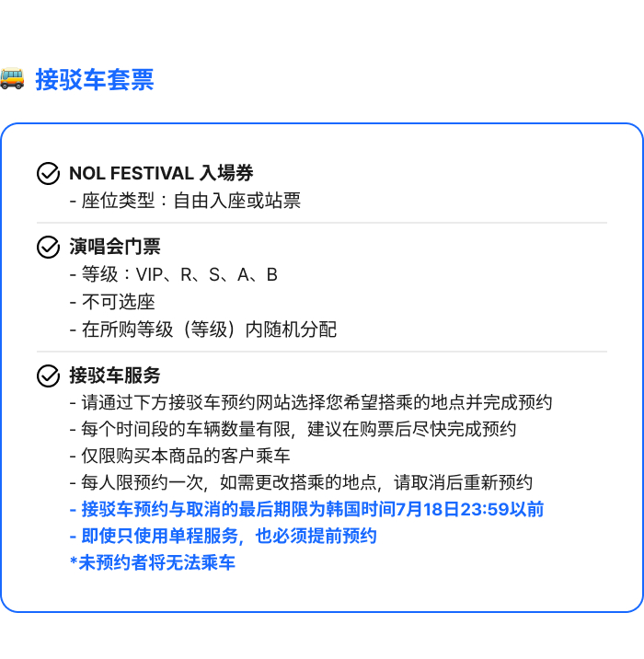The width and height of the screenshot is (644, 659).
Task: Click the 座位类型 seat type line
Action: (x=185, y=201)
